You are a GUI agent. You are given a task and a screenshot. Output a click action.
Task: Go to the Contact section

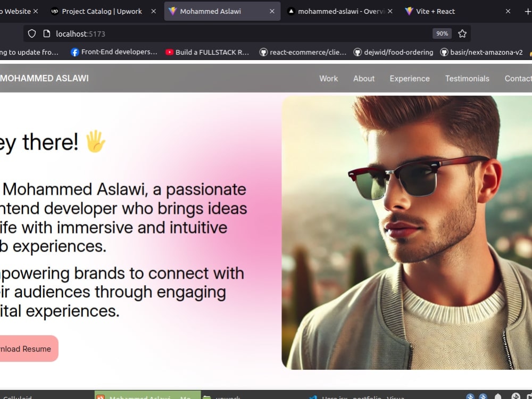pyautogui.click(x=518, y=79)
